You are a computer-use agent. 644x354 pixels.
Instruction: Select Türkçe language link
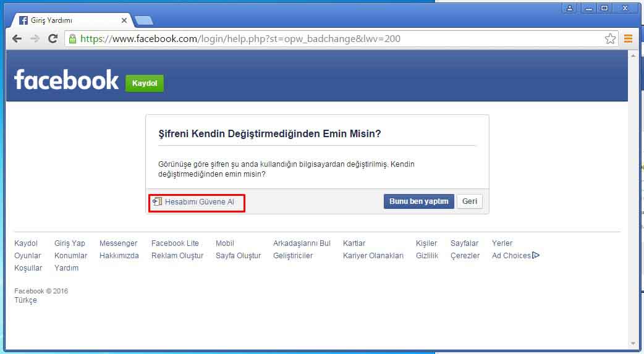(x=25, y=300)
